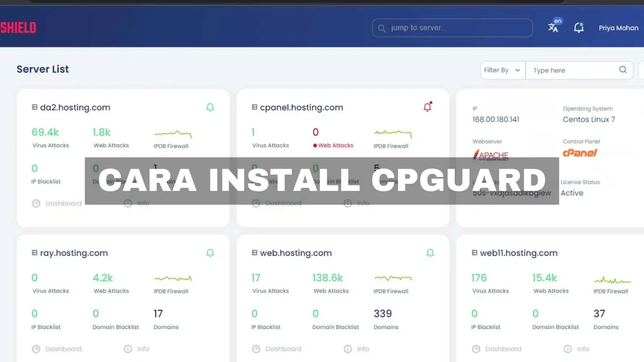Image resolution: width=644 pixels, height=362 pixels.
Task: Click the cpanel.hosting.com server name
Action: [x=301, y=107]
